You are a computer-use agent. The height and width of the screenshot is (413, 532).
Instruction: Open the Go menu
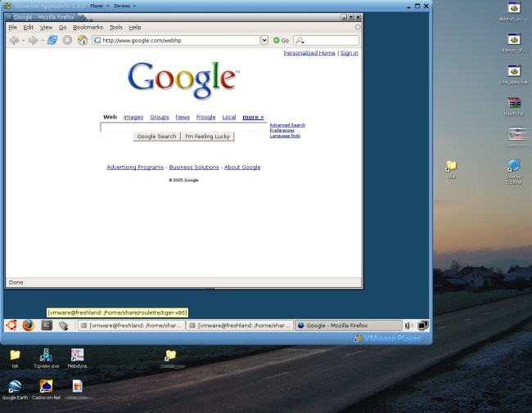click(x=62, y=27)
